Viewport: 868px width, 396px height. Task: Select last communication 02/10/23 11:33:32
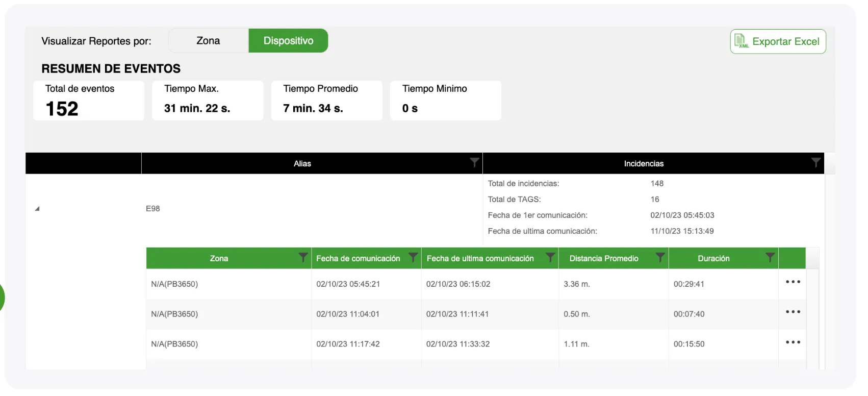[x=458, y=344]
